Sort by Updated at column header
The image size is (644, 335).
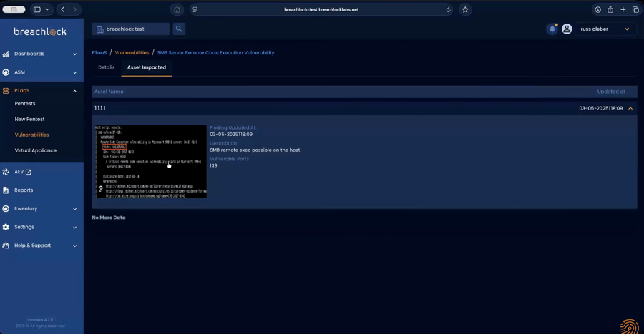click(611, 92)
